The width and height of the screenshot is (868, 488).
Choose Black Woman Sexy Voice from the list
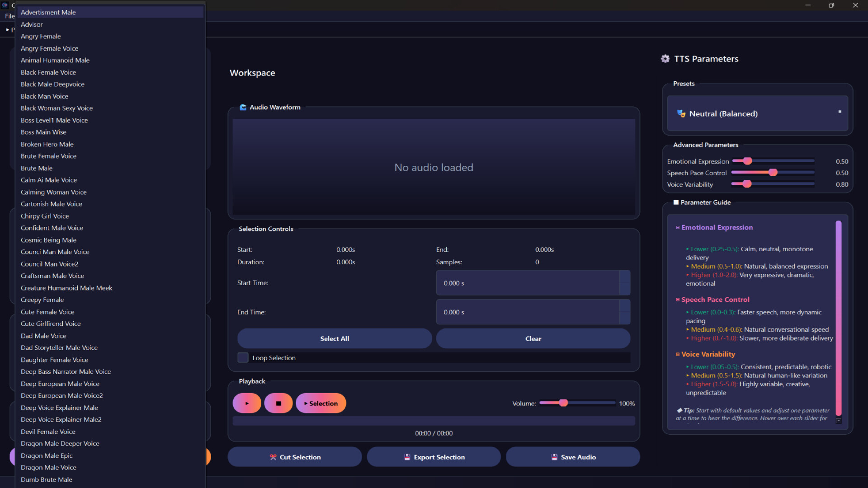click(57, 108)
